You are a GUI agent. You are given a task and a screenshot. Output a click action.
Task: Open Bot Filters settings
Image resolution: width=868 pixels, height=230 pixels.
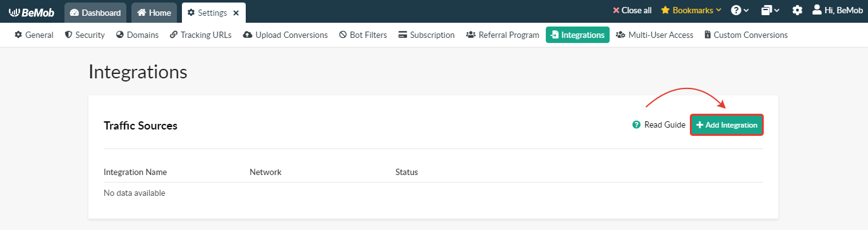[x=363, y=35]
